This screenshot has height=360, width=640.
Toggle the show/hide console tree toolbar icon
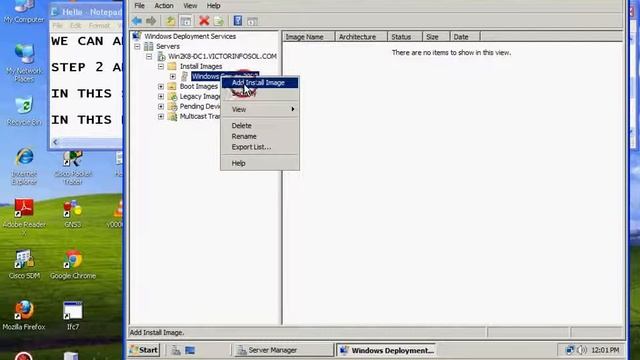pyautogui.click(x=186, y=21)
